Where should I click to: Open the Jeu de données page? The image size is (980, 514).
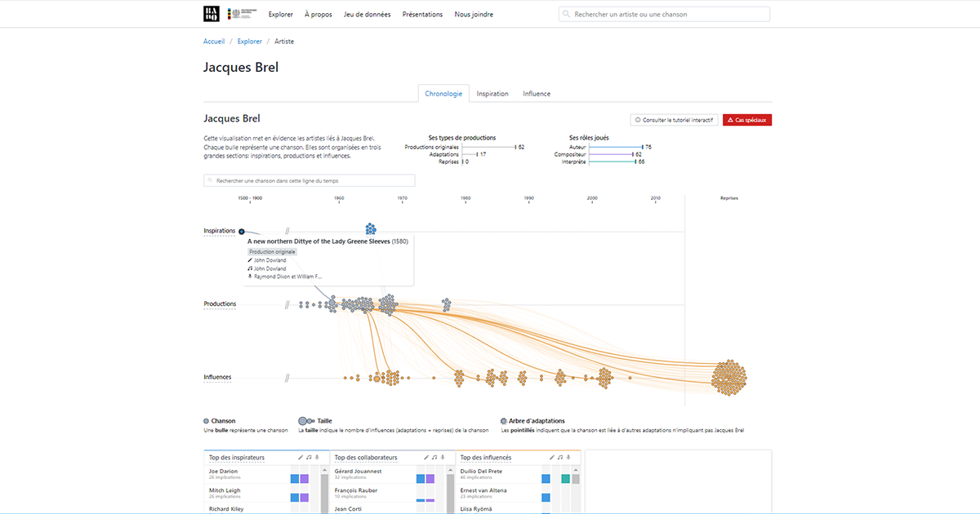(367, 14)
